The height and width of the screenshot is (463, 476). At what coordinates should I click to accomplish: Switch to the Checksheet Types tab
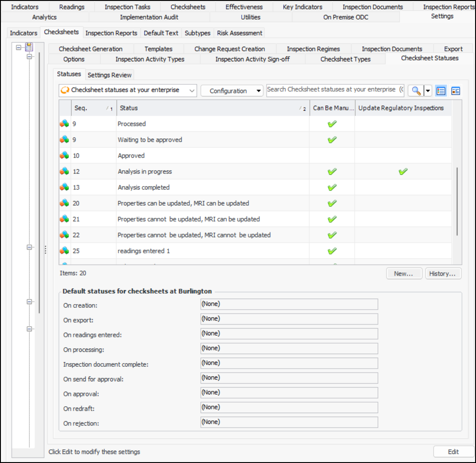345,59
